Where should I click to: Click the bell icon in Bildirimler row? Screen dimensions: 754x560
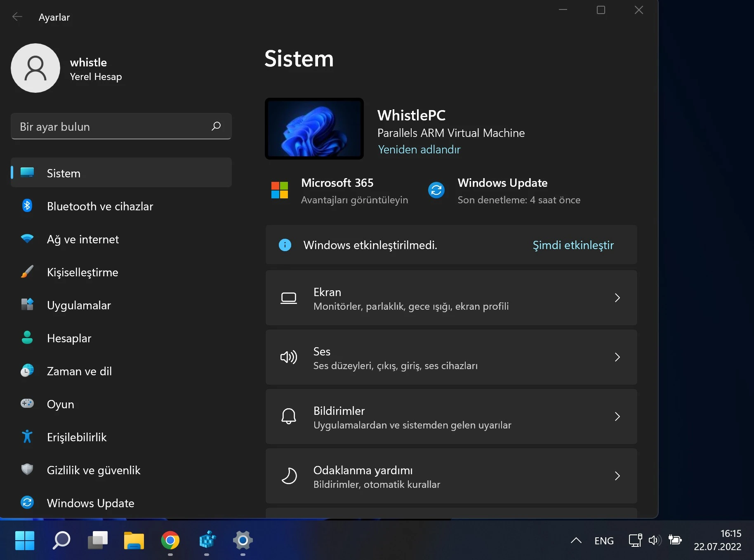pos(289,416)
